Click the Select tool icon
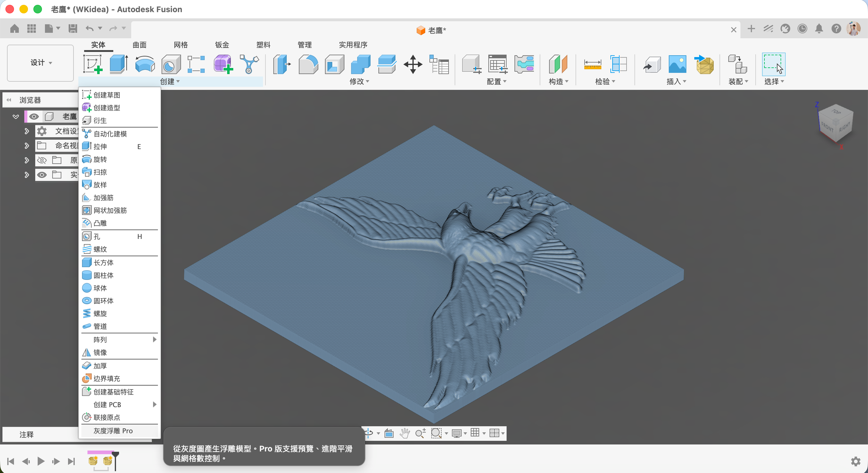 pyautogui.click(x=773, y=64)
